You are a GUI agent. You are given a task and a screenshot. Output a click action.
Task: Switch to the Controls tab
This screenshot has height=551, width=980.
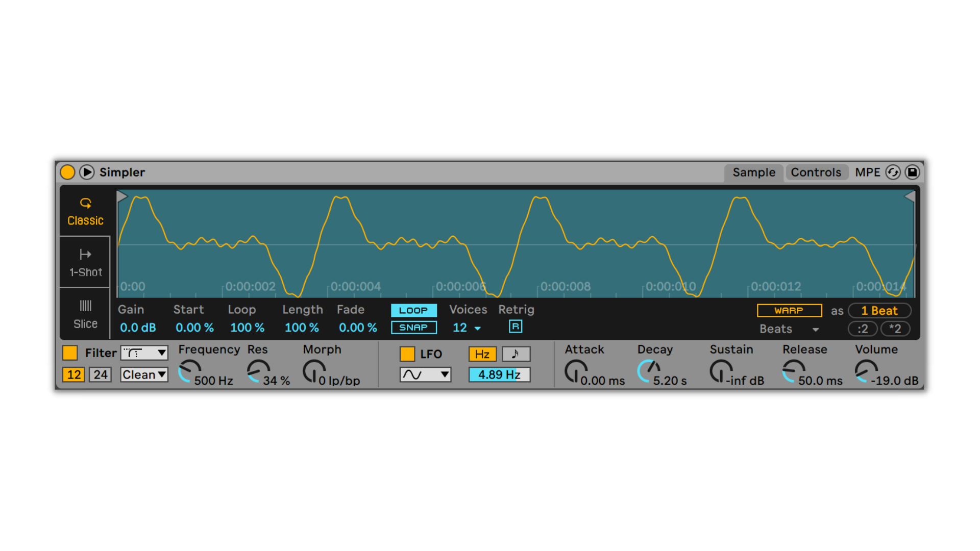[x=816, y=172]
